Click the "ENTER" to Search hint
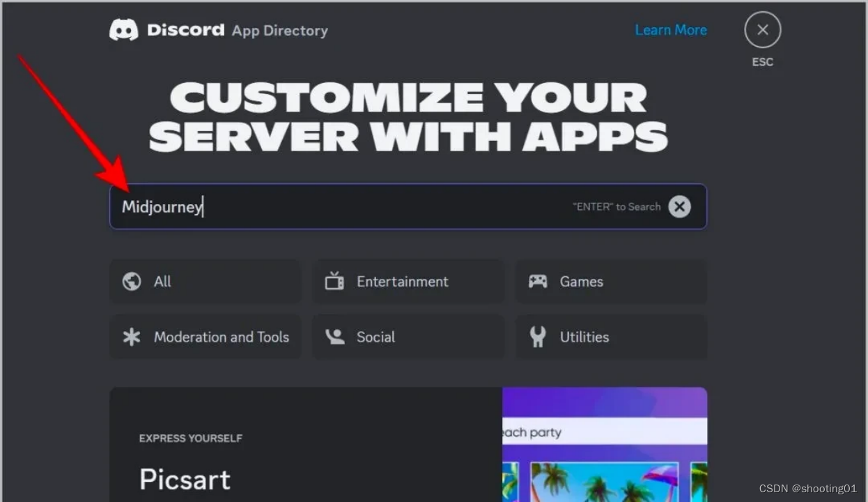 617,206
